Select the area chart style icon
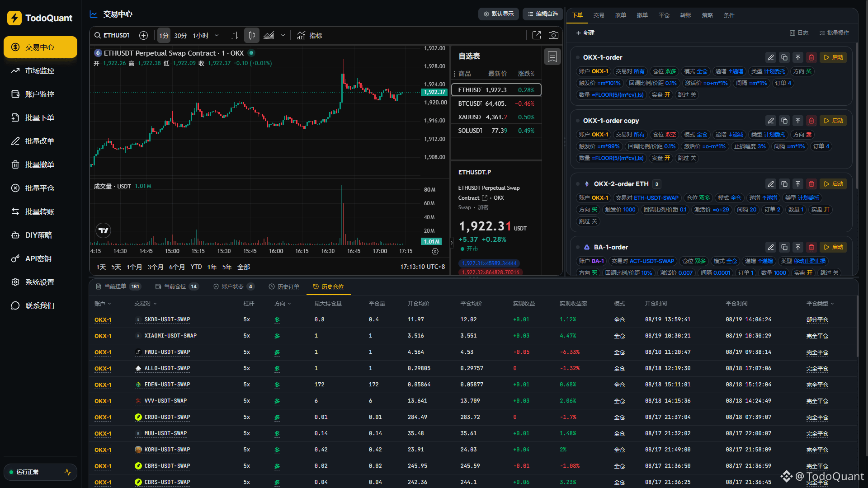Image resolution: width=868 pixels, height=488 pixels. tap(269, 35)
